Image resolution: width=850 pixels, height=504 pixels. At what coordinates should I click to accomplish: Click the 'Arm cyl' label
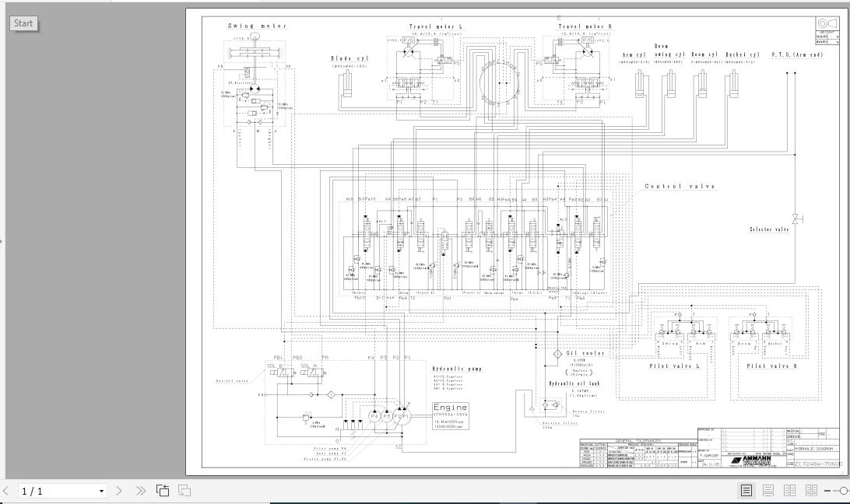pos(634,54)
